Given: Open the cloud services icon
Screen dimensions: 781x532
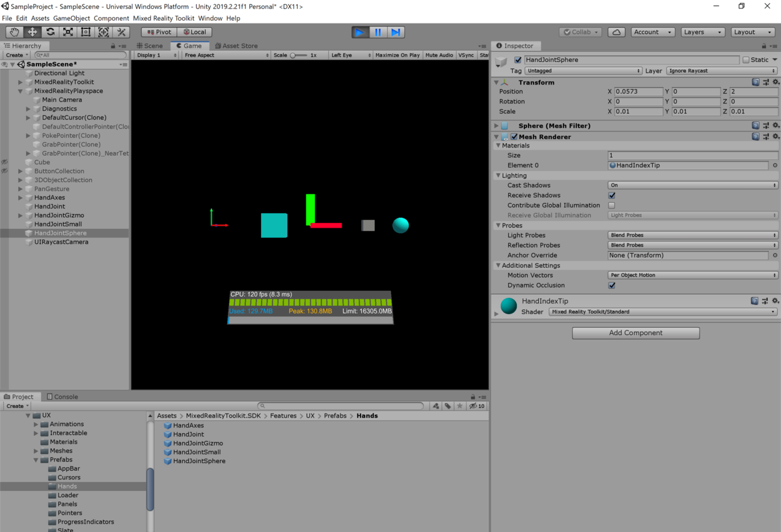Looking at the screenshot, I should [x=616, y=32].
